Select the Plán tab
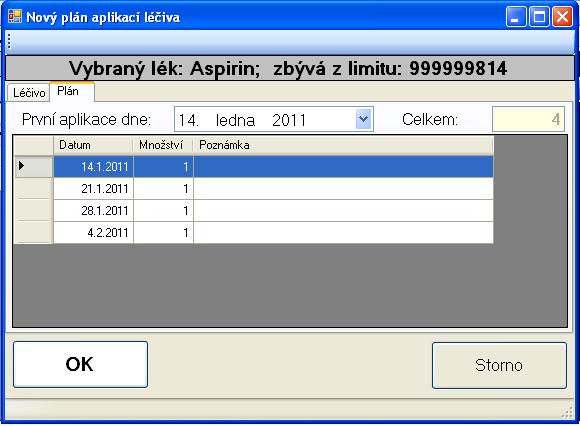580x427 pixels. tap(72, 91)
